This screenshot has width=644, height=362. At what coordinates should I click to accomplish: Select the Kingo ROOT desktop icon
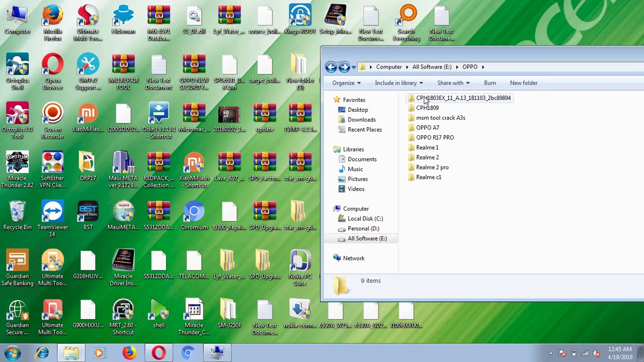tap(300, 20)
